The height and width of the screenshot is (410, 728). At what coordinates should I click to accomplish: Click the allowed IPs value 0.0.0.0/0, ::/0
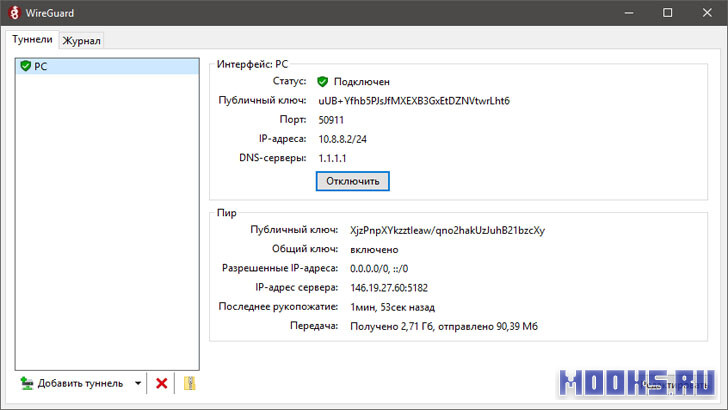pos(379,268)
